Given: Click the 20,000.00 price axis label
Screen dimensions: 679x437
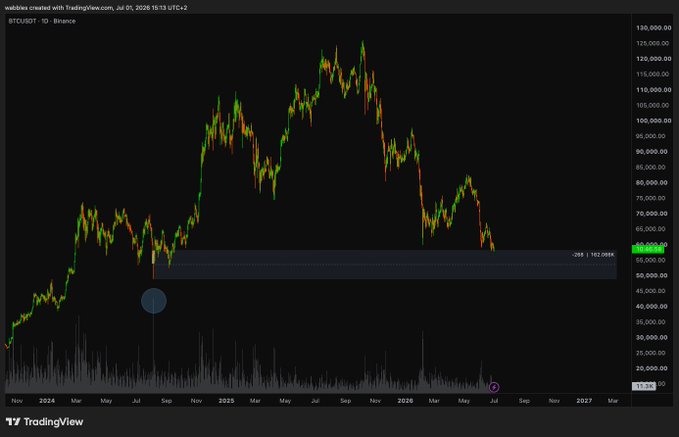Looking at the screenshot, I should point(653,368).
